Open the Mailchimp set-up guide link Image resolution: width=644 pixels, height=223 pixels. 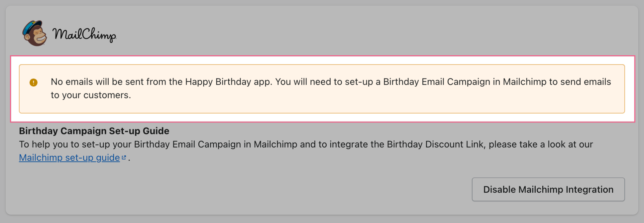69,158
